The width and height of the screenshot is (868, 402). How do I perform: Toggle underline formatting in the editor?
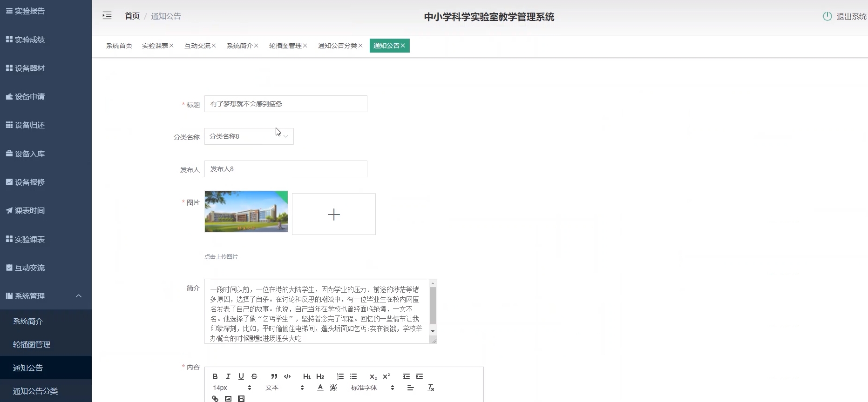coord(241,376)
